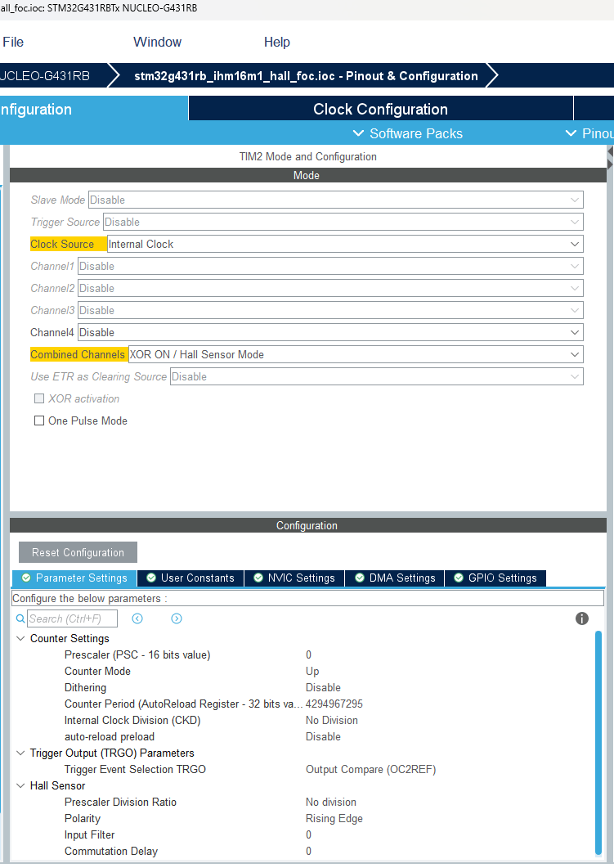Click the green check icon on NVIC Settings
The width and height of the screenshot is (614, 868).
(x=258, y=578)
